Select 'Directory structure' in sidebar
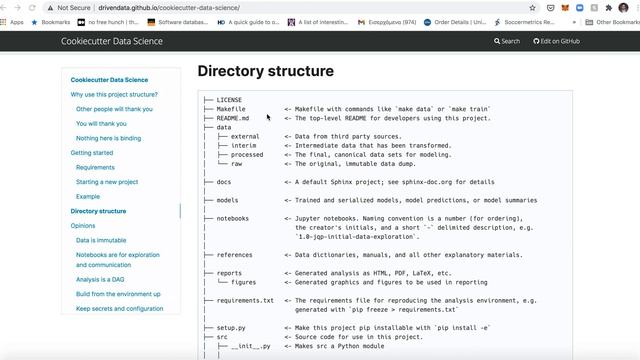 pyautogui.click(x=98, y=211)
